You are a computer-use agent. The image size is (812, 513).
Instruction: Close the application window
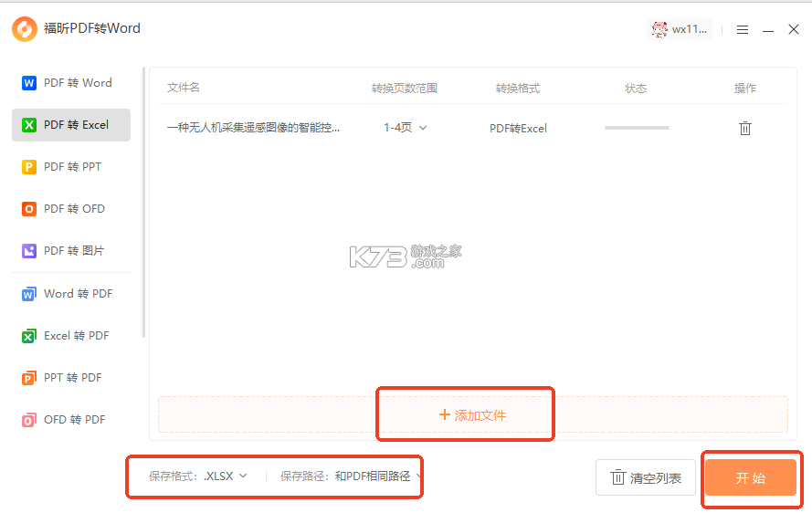(x=794, y=29)
